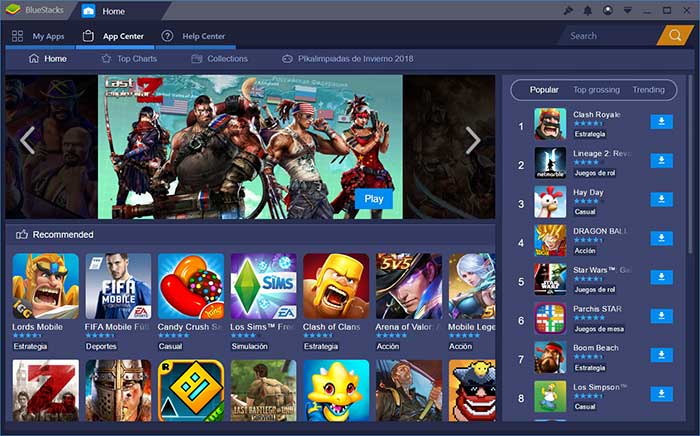Image resolution: width=700 pixels, height=436 pixels.
Task: Open Pikalimpiadas de Invierno 2018 section
Action: (x=348, y=58)
